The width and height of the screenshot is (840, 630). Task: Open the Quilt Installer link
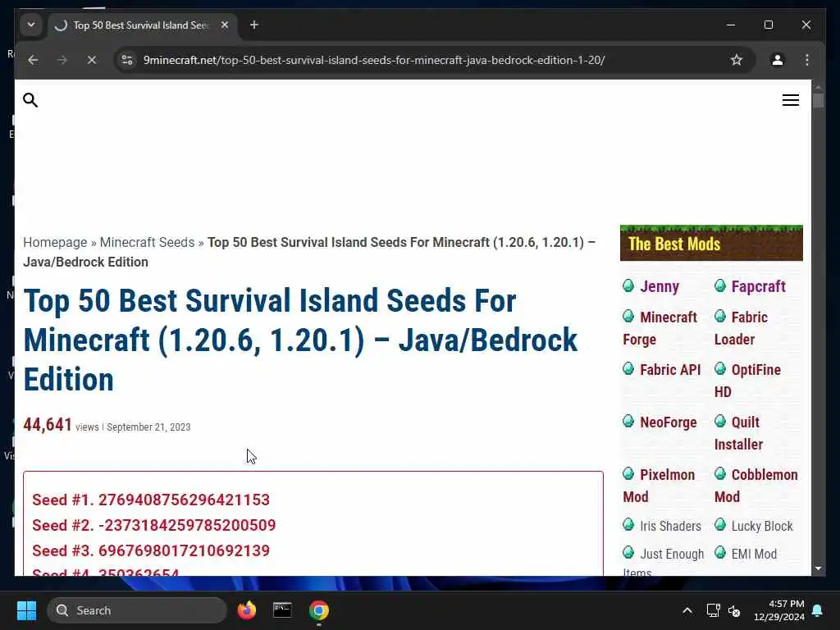(x=739, y=433)
